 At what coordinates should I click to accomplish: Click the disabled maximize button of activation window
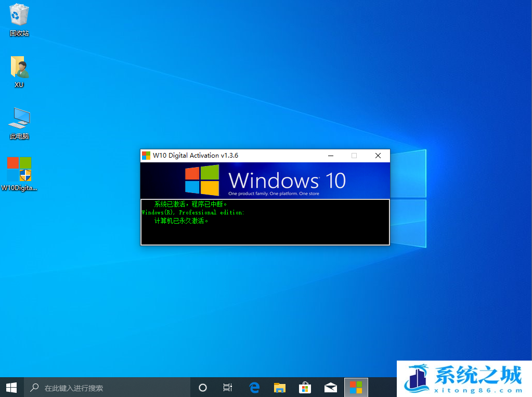click(354, 156)
